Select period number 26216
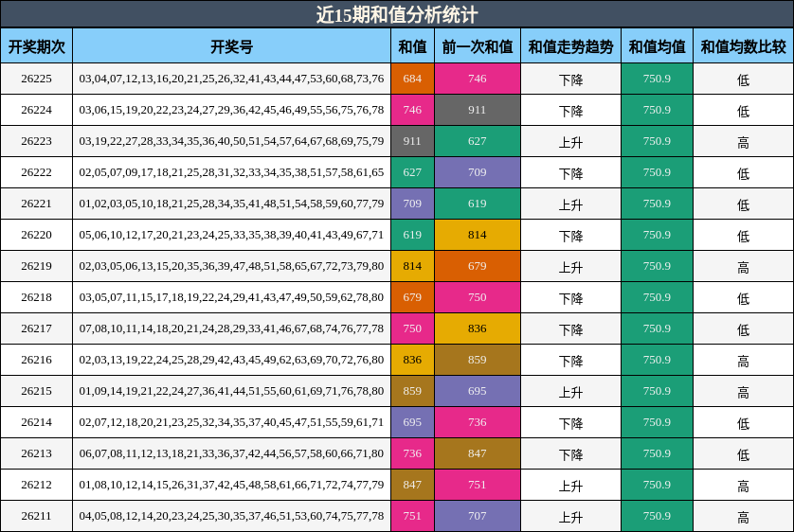 [x=36, y=360]
